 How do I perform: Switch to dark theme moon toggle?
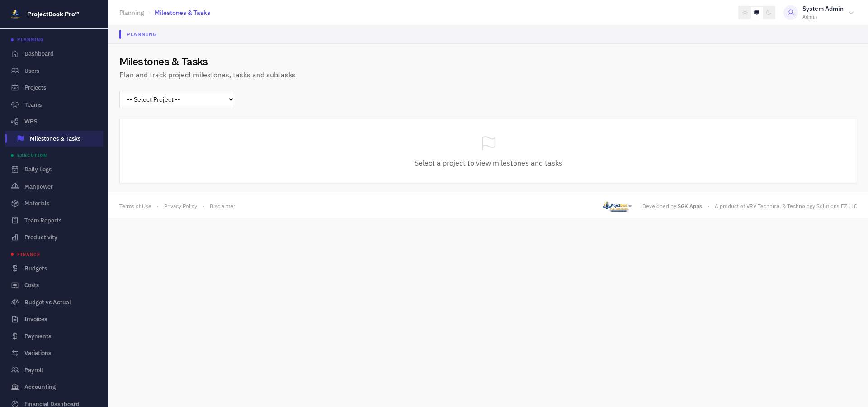(x=769, y=13)
